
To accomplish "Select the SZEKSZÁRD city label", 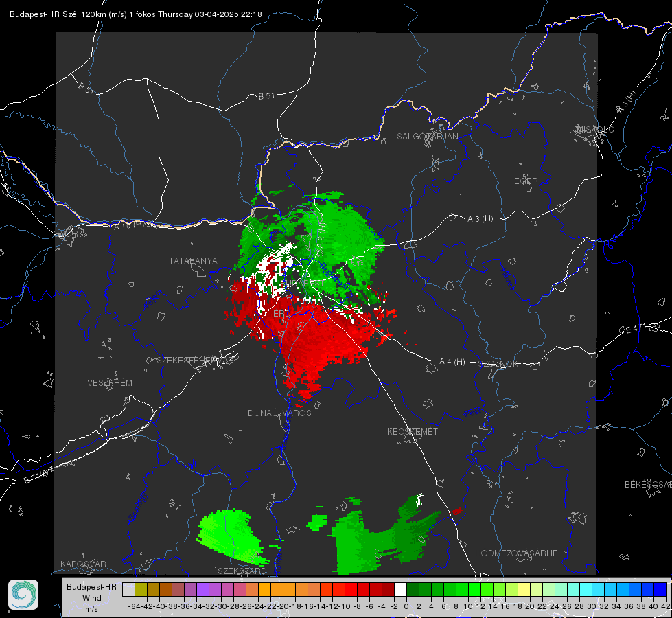I will click(242, 571).
